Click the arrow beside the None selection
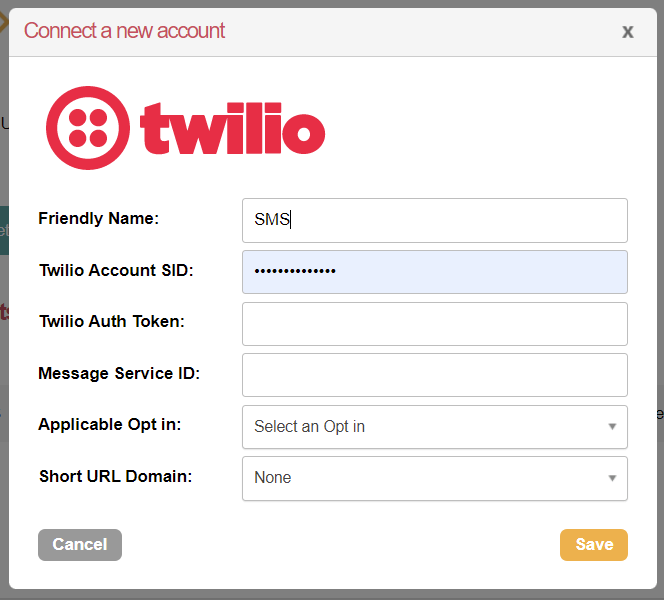Viewport: 664px width, 600px height. (x=612, y=478)
